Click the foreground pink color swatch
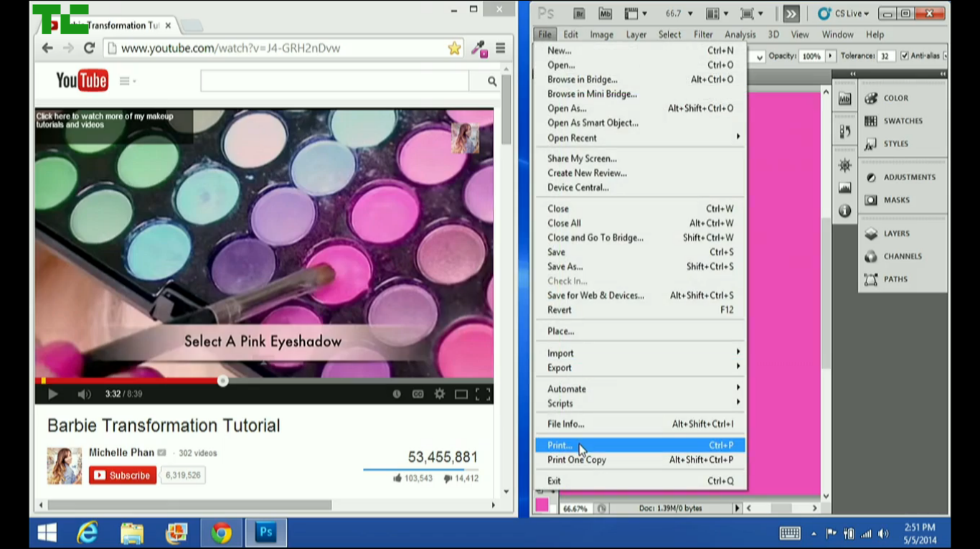The image size is (980, 549). pos(542,505)
